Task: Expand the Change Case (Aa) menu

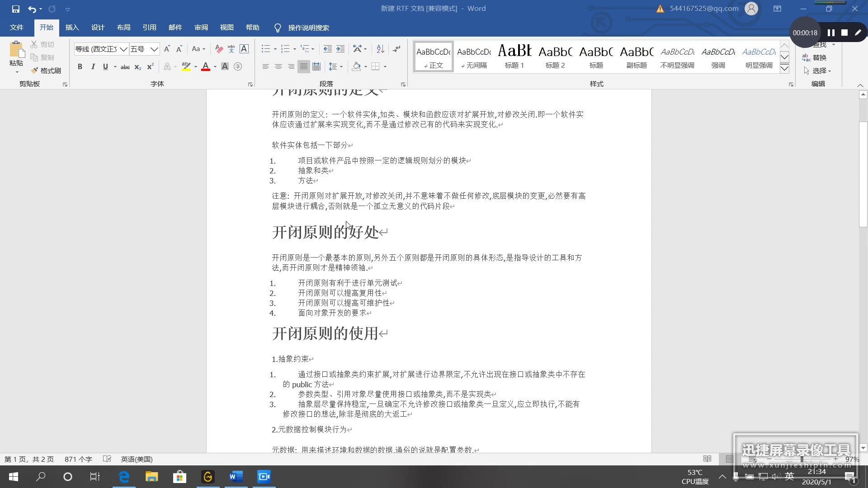Action: [198, 49]
